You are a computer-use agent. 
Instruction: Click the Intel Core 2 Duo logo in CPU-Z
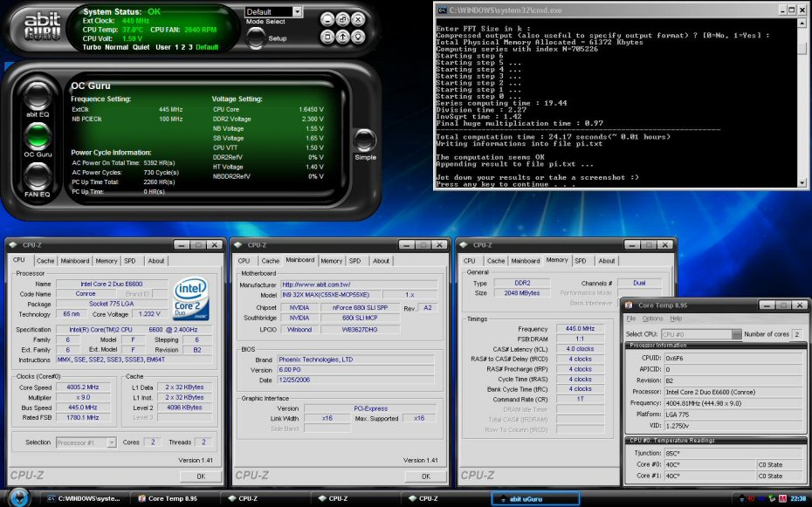(190, 298)
